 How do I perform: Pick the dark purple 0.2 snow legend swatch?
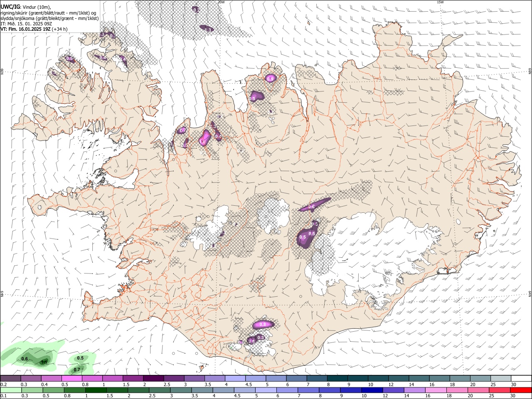pos(10,378)
